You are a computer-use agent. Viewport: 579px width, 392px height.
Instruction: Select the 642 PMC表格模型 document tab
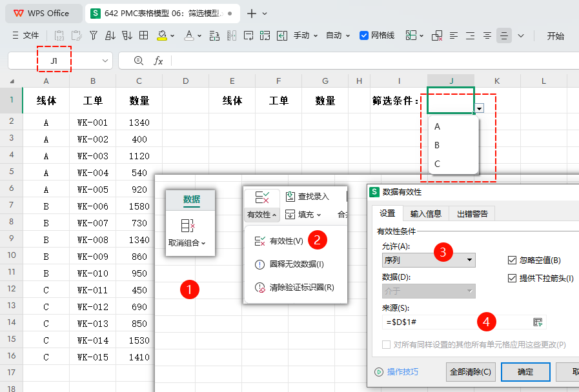pyautogui.click(x=163, y=14)
